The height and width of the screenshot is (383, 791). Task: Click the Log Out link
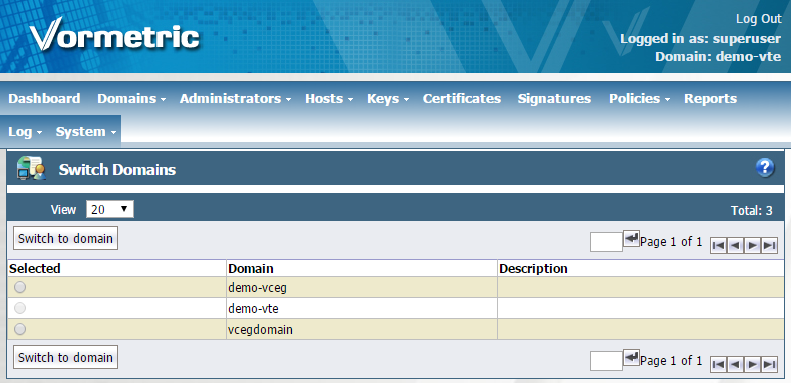click(x=758, y=19)
